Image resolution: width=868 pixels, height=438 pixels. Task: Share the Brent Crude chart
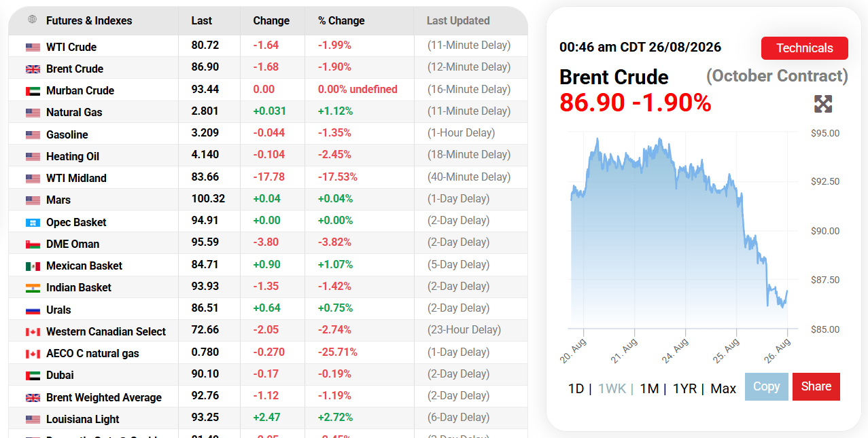[x=816, y=386]
